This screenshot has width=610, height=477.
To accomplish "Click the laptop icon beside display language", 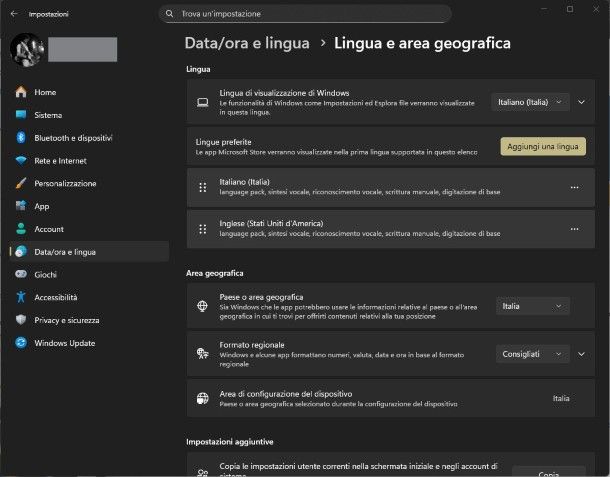I will pyautogui.click(x=203, y=102).
